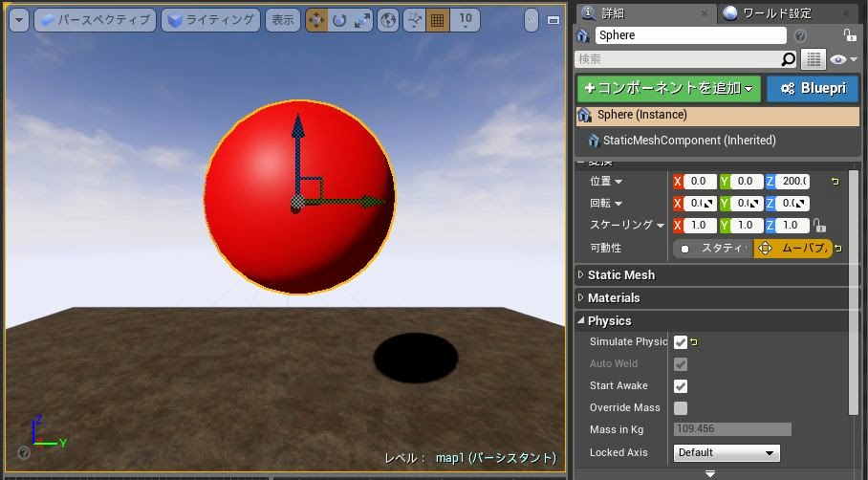Select the translate (move) transform tool
868x480 pixels.
(316, 20)
